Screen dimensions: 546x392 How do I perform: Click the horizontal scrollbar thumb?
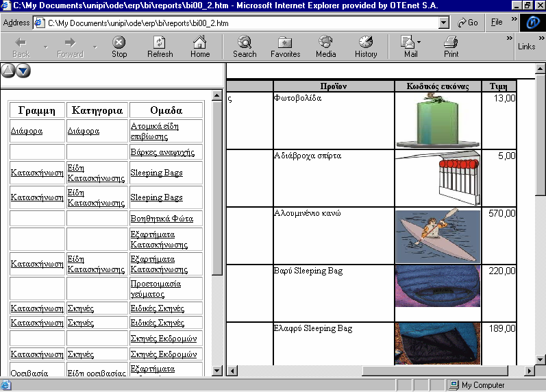(x=435, y=371)
